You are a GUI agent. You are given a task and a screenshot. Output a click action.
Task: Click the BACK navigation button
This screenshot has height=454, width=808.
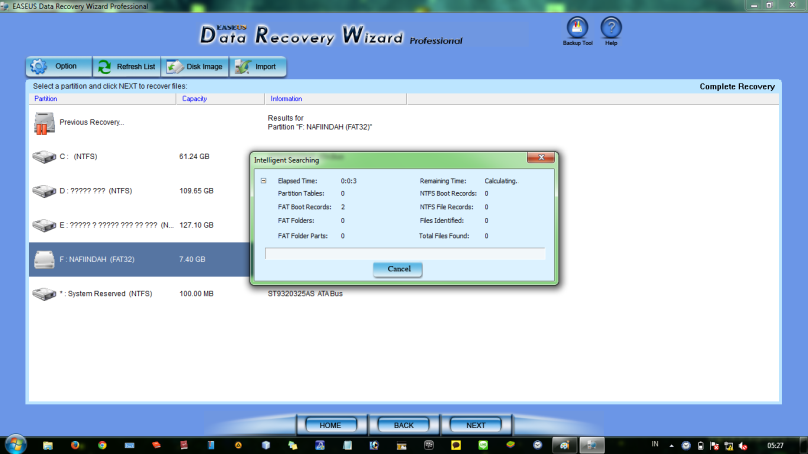point(403,425)
